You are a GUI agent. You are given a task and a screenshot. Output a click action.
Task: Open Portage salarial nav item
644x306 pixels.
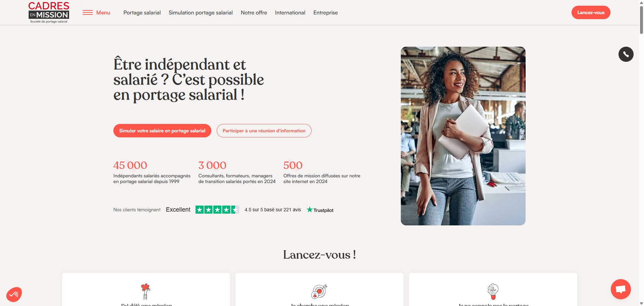142,13
